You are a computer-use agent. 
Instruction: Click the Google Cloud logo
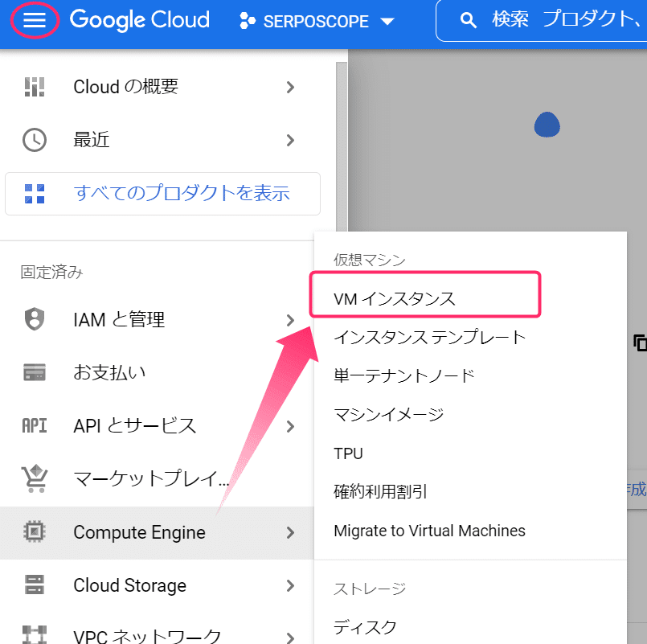click(140, 19)
